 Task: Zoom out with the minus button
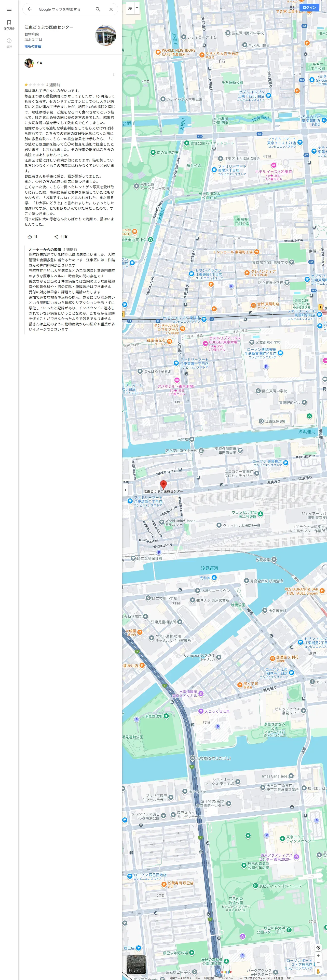pos(318,962)
